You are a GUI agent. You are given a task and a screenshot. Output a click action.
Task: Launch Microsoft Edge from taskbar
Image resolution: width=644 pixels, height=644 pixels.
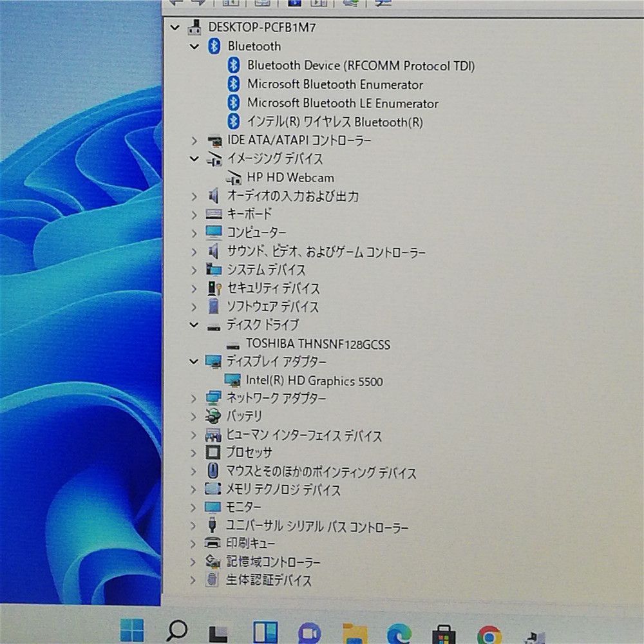(399, 633)
